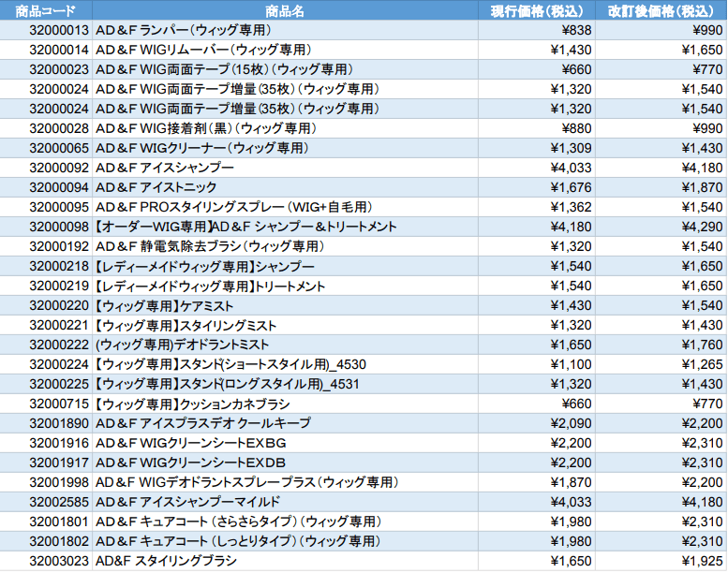Select the AD&F WIG接着剤(黒) name cell
This screenshot has height=573, width=728.
click(285, 128)
